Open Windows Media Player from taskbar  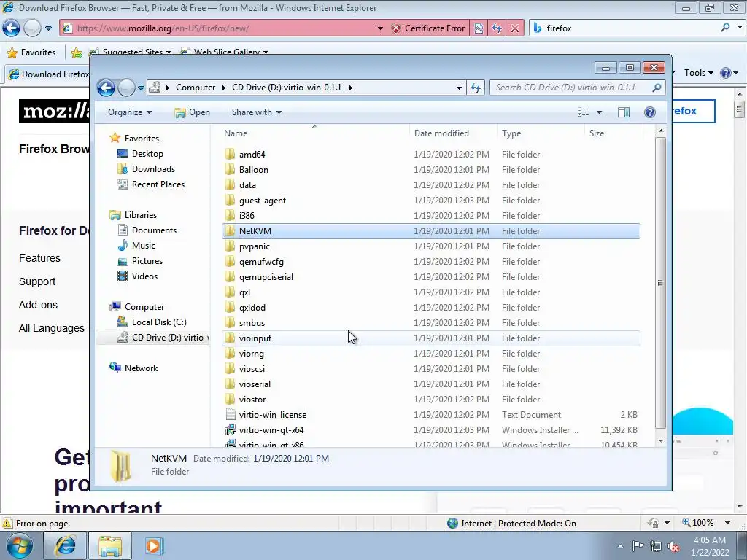(153, 545)
